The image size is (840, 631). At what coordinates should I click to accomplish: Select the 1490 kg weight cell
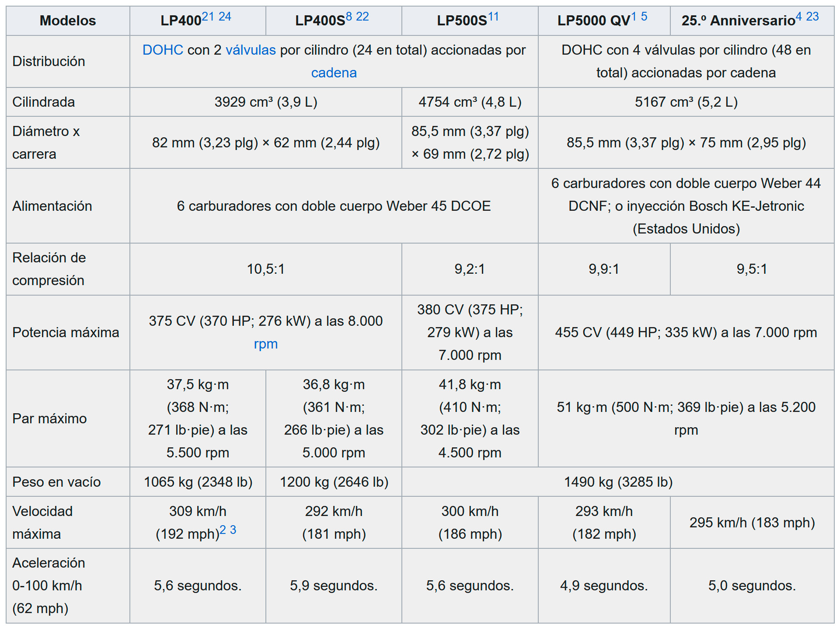pos(617,482)
